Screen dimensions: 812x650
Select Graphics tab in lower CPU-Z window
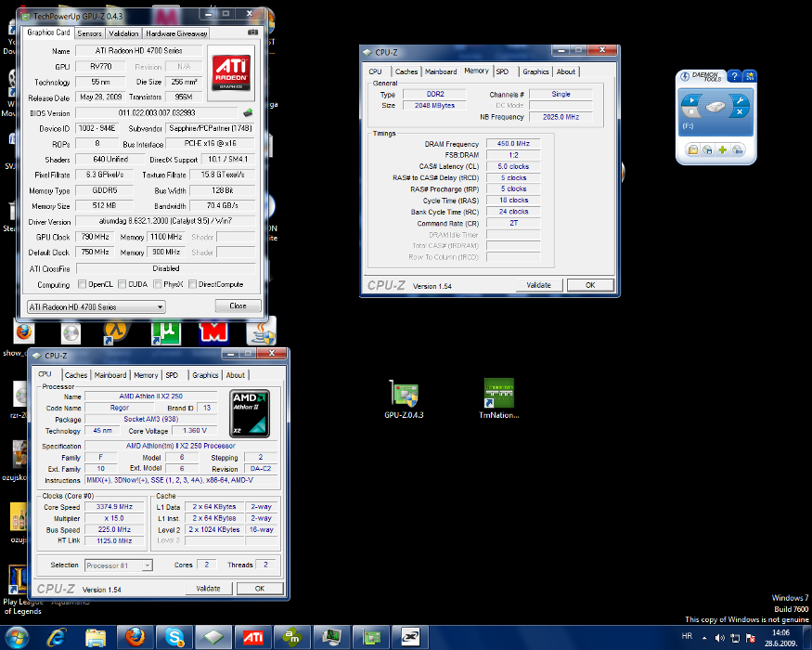click(x=206, y=375)
